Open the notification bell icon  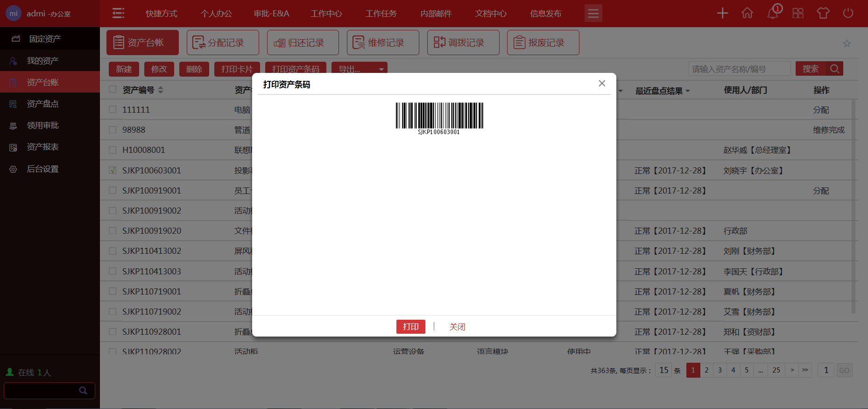click(772, 13)
